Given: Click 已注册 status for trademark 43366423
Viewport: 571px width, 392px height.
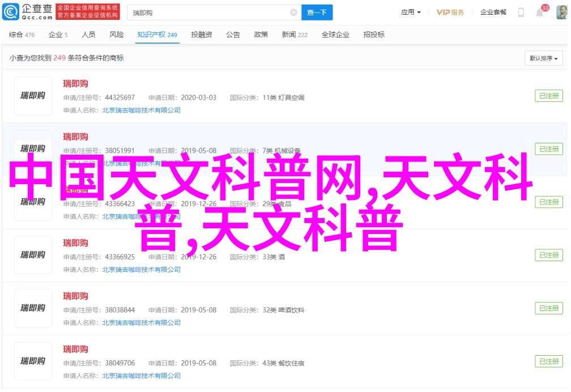Looking at the screenshot, I should tap(549, 202).
